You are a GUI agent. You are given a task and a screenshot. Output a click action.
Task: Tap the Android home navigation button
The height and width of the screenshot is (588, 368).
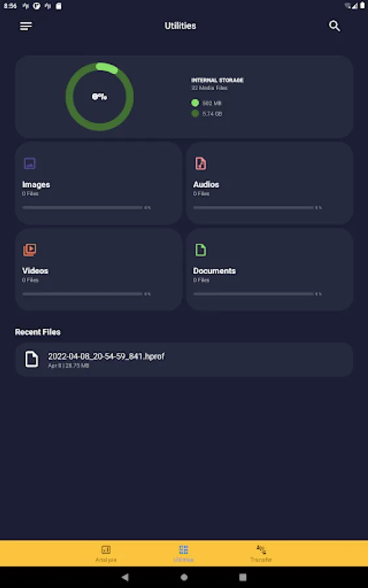184,577
